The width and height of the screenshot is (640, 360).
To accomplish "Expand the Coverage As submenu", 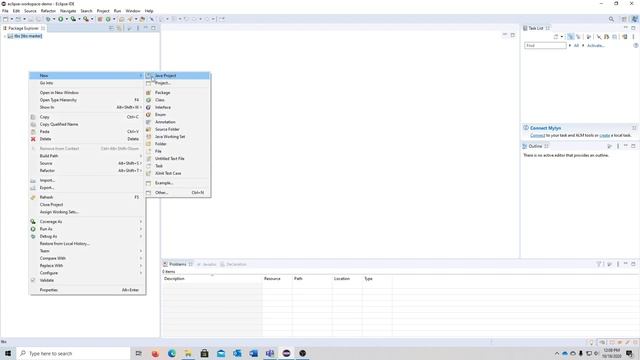I will coord(87,222).
